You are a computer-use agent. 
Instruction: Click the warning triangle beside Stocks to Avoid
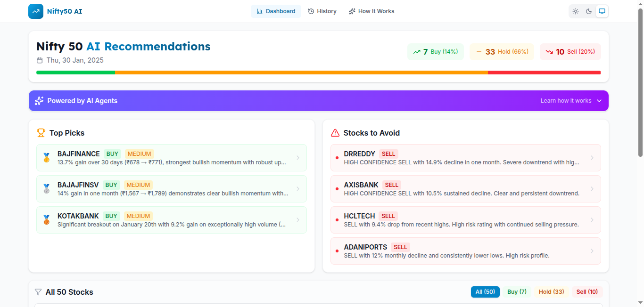tap(335, 133)
